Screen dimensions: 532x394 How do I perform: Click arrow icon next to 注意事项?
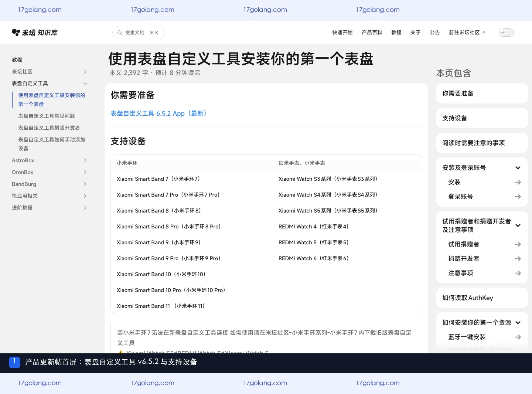pos(518,273)
